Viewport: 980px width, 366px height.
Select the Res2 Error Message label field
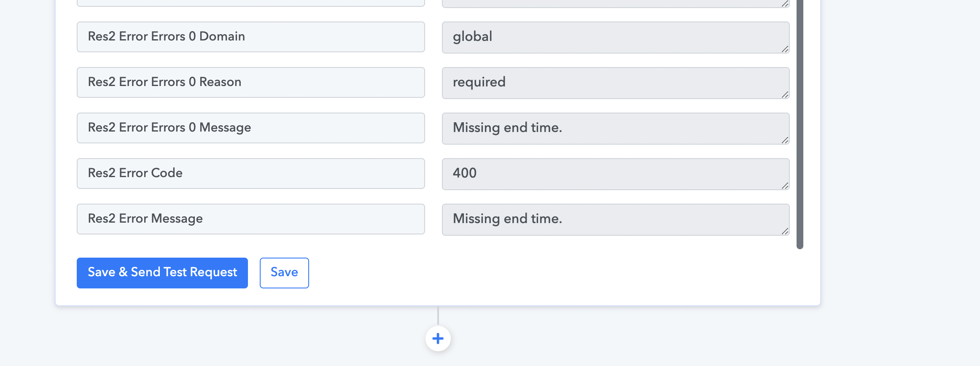tap(251, 219)
